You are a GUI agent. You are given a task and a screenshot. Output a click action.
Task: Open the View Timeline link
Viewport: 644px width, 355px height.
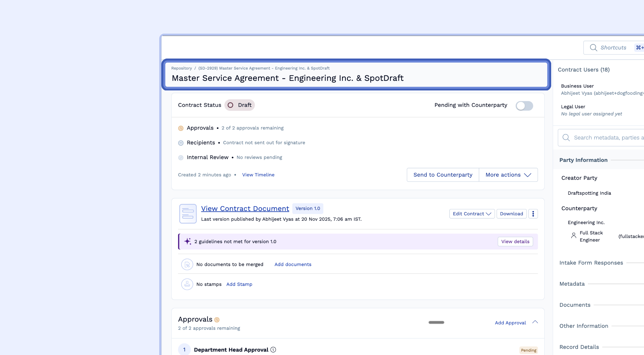coord(258,175)
